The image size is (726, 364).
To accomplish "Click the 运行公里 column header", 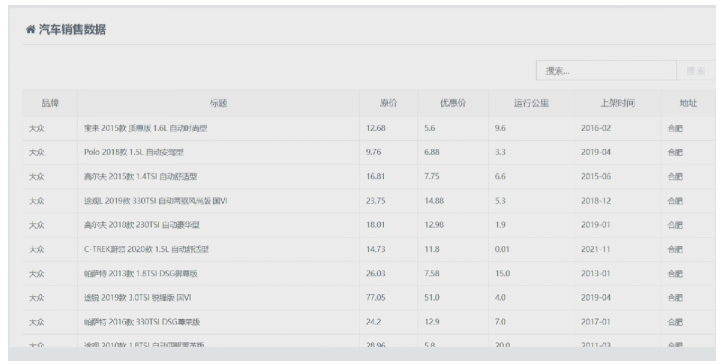I will 532,103.
